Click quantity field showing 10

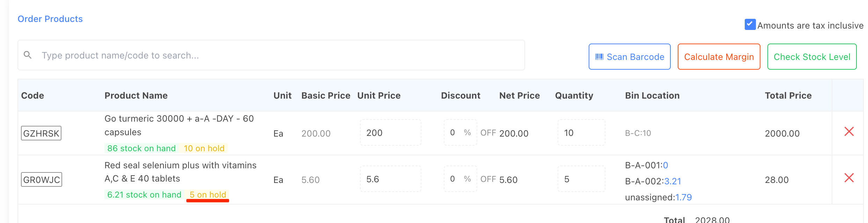[x=581, y=133]
